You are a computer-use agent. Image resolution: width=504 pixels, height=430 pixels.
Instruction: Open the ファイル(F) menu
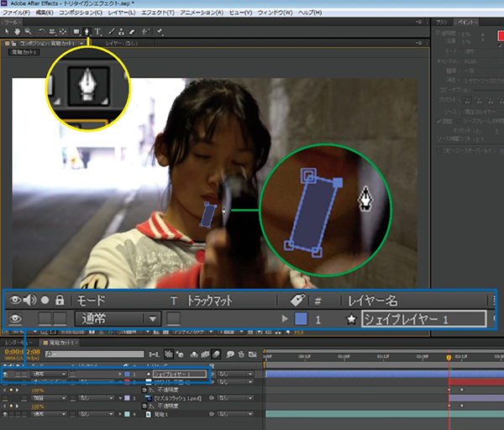17,13
